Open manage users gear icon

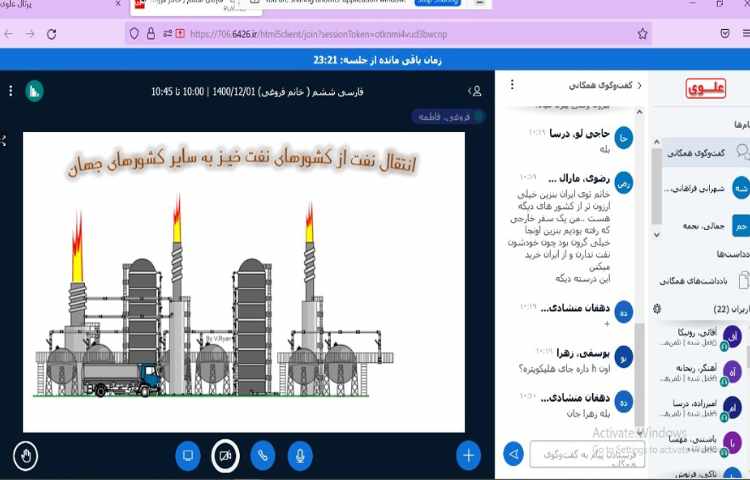657,309
